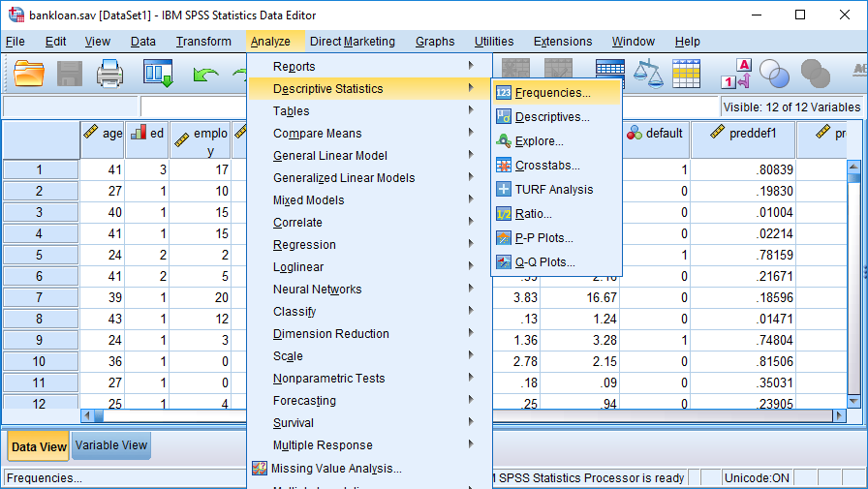Select the preddef1 column header
Viewport: 868px width, 489px height.
pyautogui.click(x=743, y=140)
